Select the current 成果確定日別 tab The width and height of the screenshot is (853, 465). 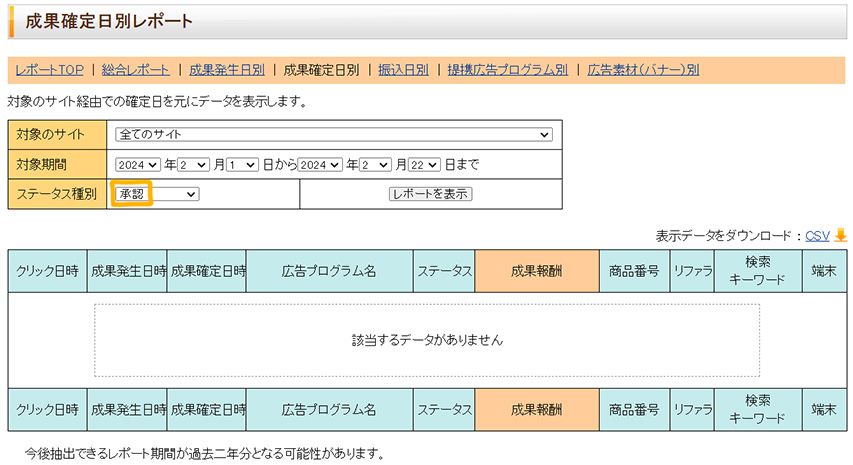[x=321, y=70]
